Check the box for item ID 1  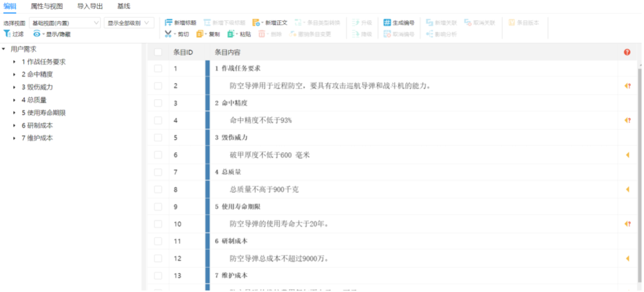click(158, 69)
